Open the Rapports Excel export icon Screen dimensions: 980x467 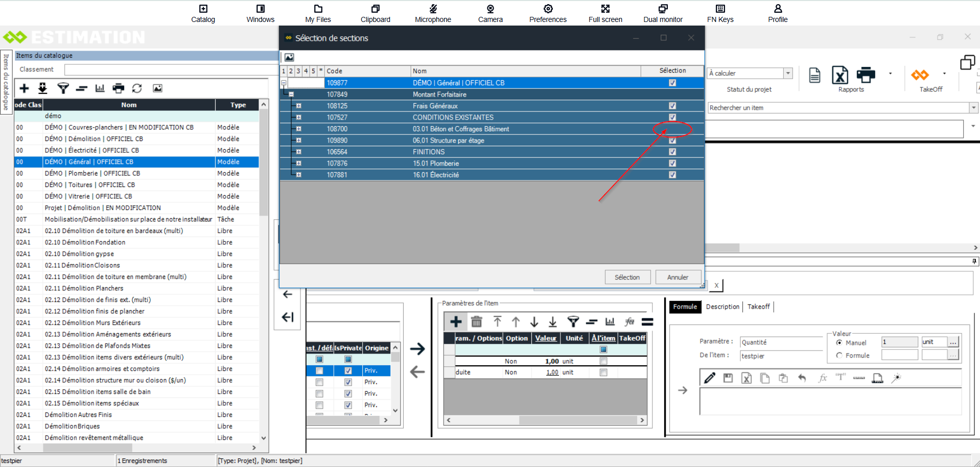(840, 76)
